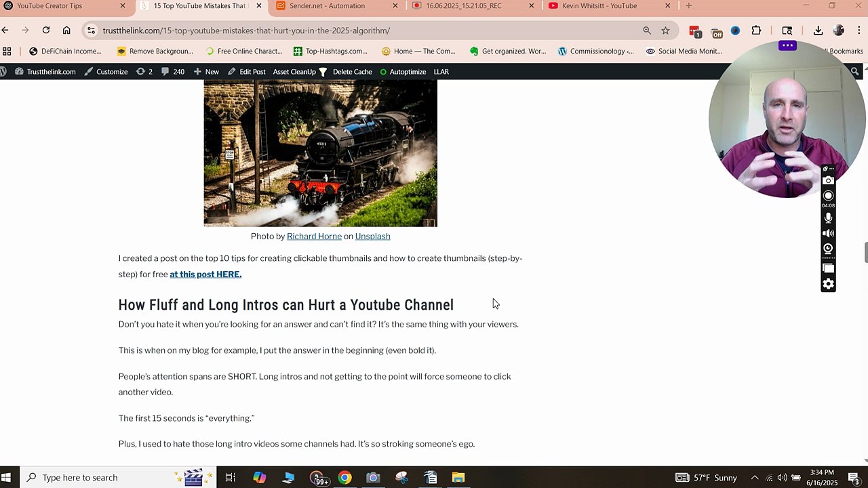Open the updates counter showing 2

144,72
